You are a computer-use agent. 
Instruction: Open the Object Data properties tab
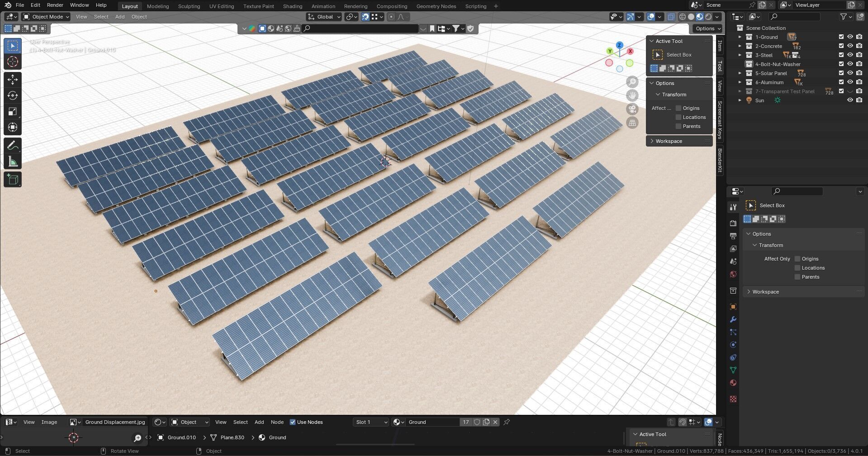[x=733, y=370]
